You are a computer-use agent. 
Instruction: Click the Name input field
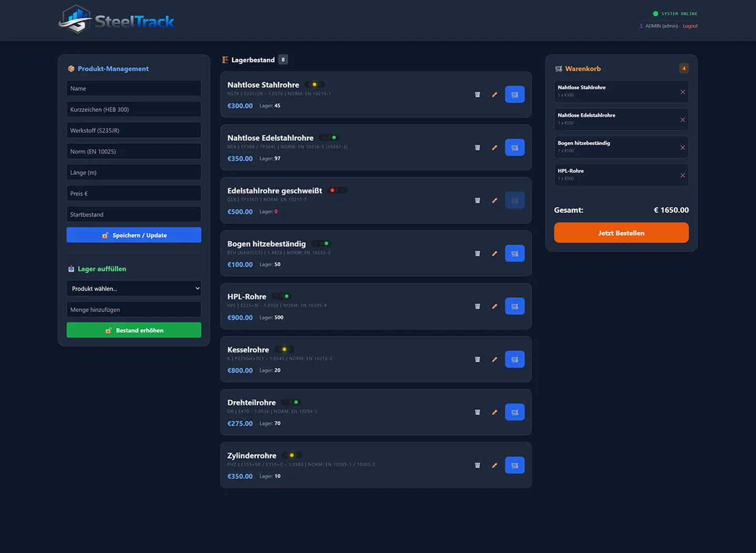(133, 88)
